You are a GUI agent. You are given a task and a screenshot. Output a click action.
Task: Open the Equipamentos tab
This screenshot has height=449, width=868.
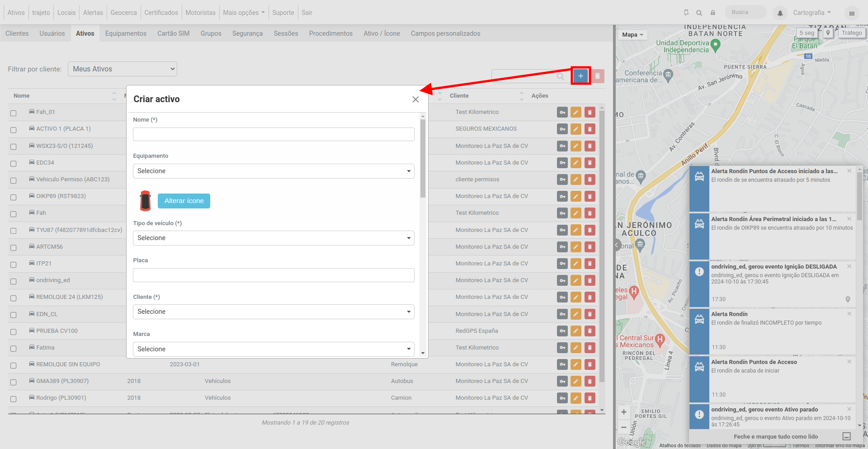click(126, 33)
